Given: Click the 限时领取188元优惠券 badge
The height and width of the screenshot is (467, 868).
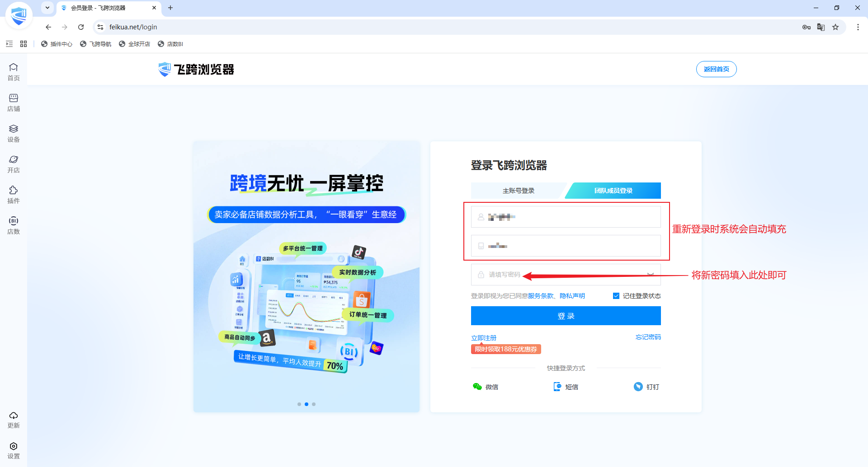Looking at the screenshot, I should pos(506,349).
